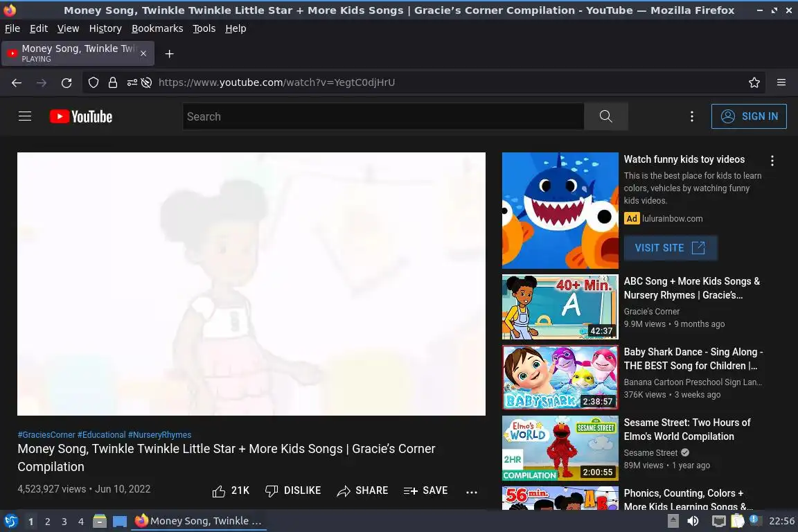Image resolution: width=798 pixels, height=532 pixels.
Task: Click the ABC Song + More Kids Songs title
Action: (x=691, y=288)
